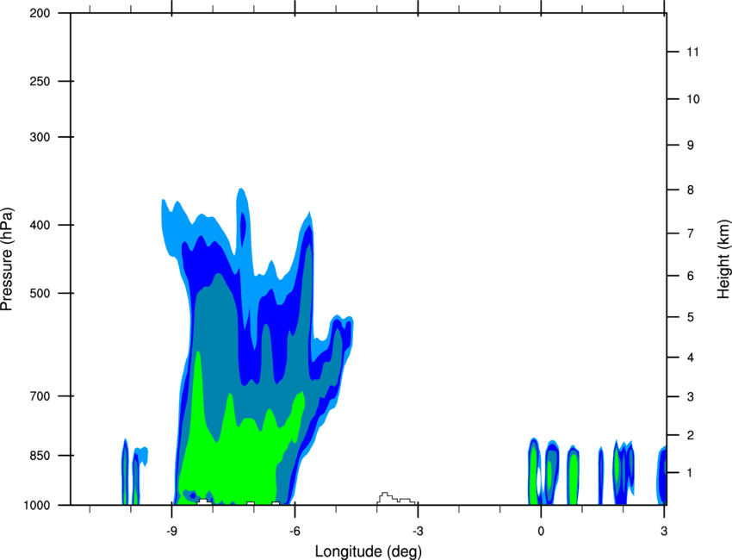The width and height of the screenshot is (732, 560).
Task: Click the "Longitude (deg)" axis title
Action: coord(369,551)
